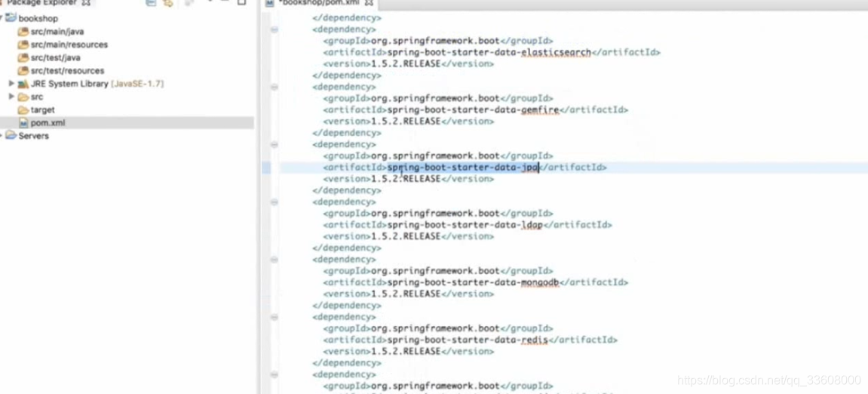Click spring-boot-starter-data-redis artifactId text
868x394 pixels.
click(x=468, y=340)
